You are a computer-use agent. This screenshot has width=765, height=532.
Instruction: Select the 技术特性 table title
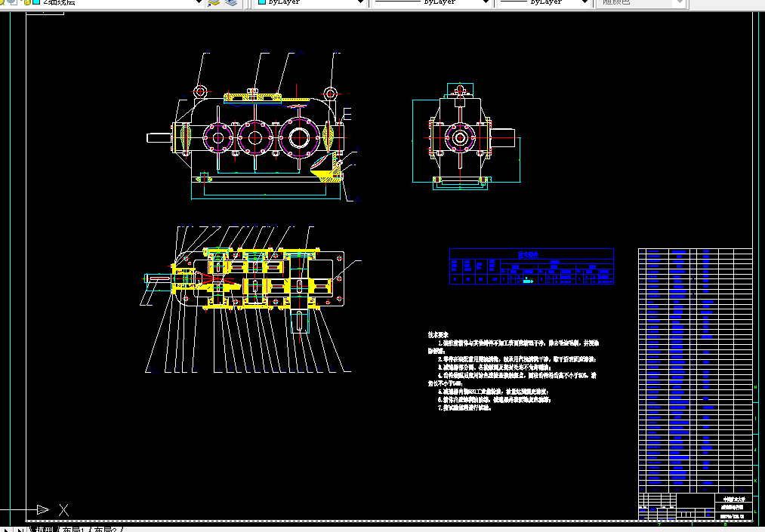tap(528, 254)
